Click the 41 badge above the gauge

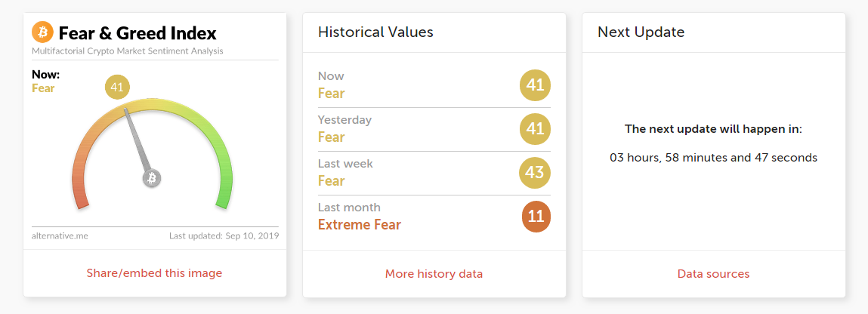click(117, 87)
